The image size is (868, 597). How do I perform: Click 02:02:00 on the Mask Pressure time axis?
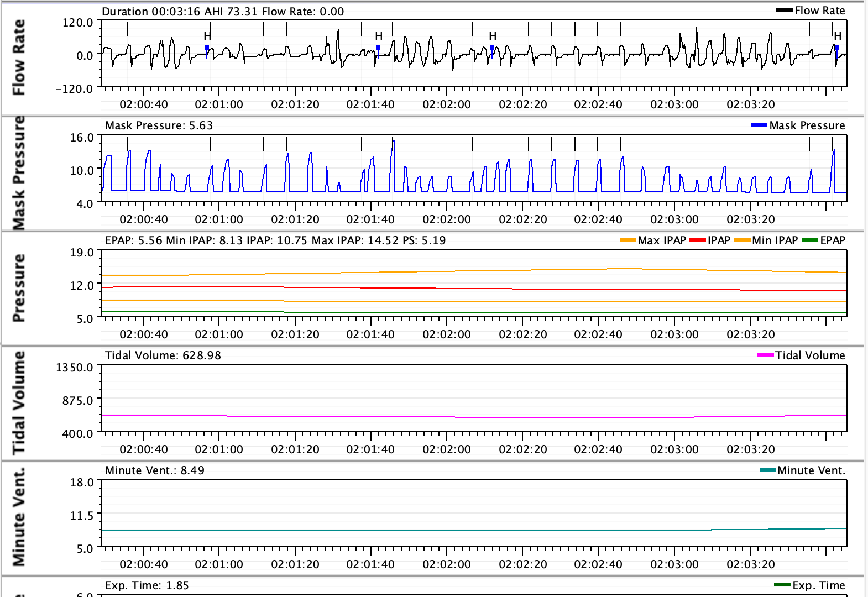coord(447,219)
